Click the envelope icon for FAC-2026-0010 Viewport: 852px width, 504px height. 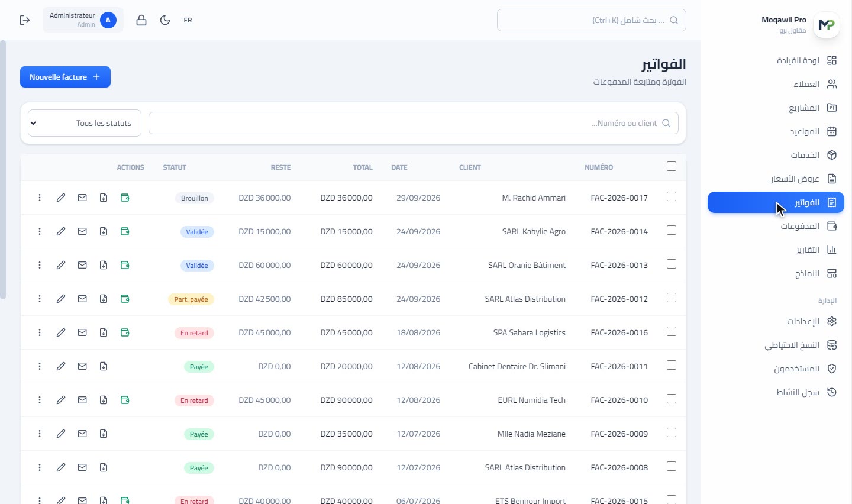click(x=82, y=400)
